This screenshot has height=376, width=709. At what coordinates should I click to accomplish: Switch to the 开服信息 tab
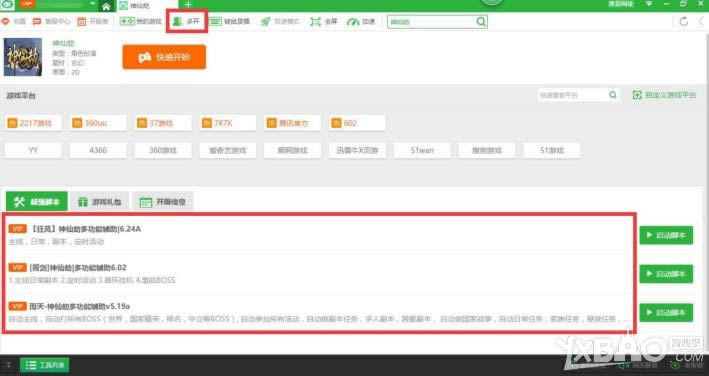pos(162,202)
